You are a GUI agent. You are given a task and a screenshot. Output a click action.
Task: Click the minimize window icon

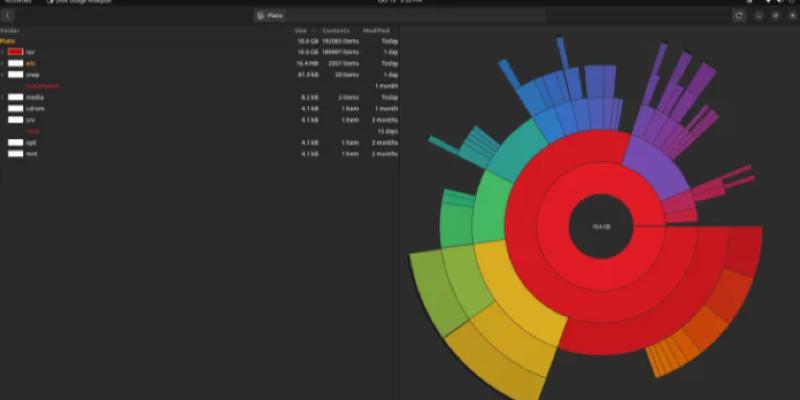(x=758, y=16)
